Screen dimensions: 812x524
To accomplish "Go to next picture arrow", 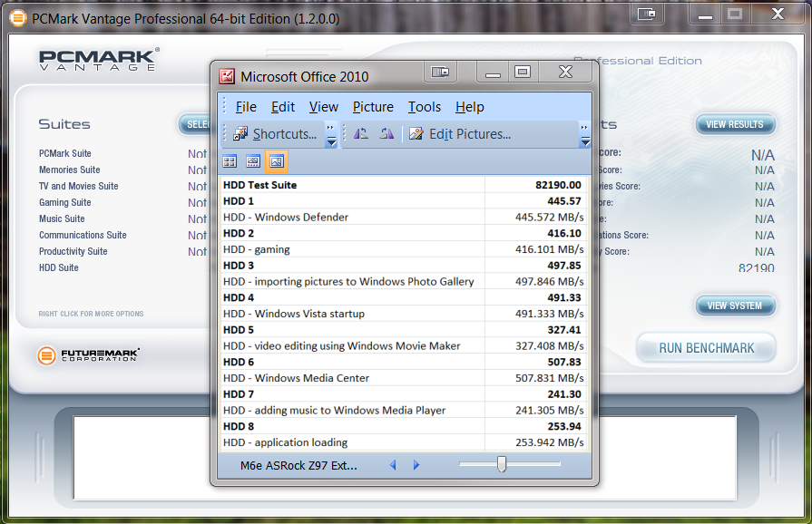I will point(416,465).
